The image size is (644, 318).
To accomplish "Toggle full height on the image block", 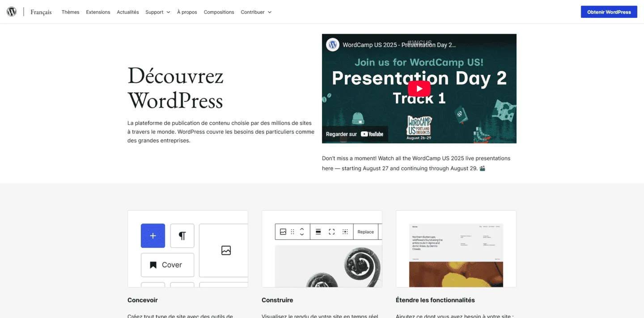I will pos(331,232).
